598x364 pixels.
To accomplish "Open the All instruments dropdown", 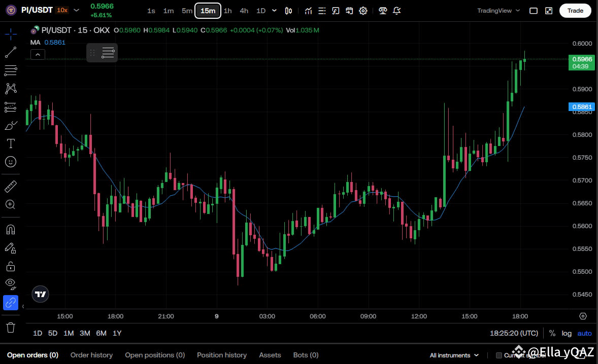I will coord(454,355).
